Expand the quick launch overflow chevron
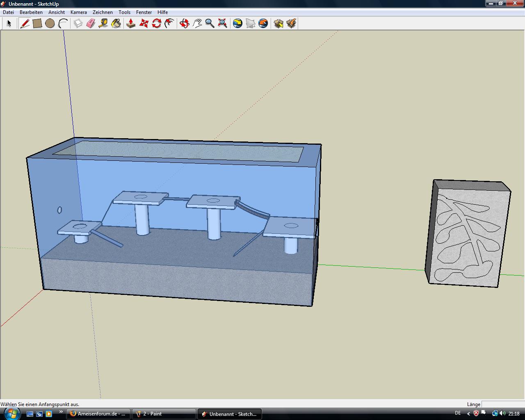Viewport: 525px width, 420px height. (x=61, y=412)
